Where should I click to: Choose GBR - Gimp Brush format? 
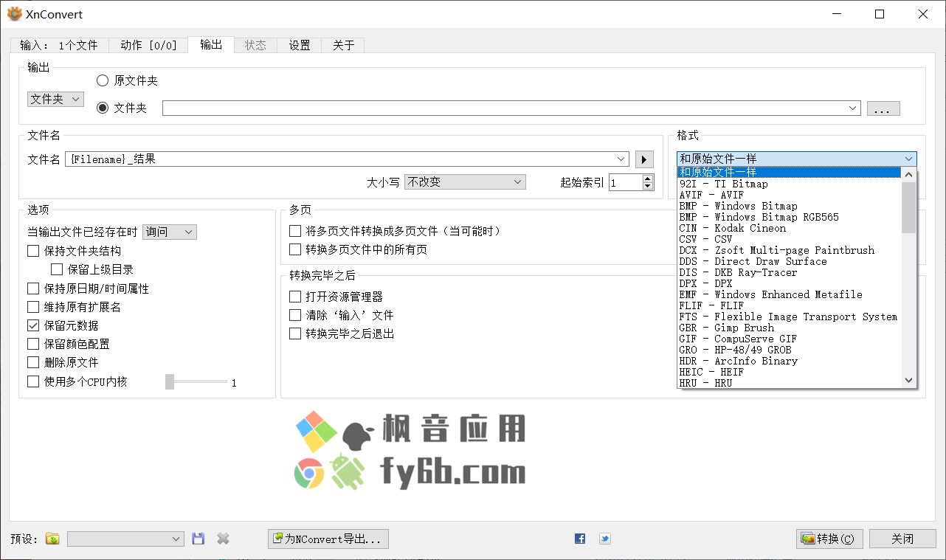pyautogui.click(x=790, y=328)
